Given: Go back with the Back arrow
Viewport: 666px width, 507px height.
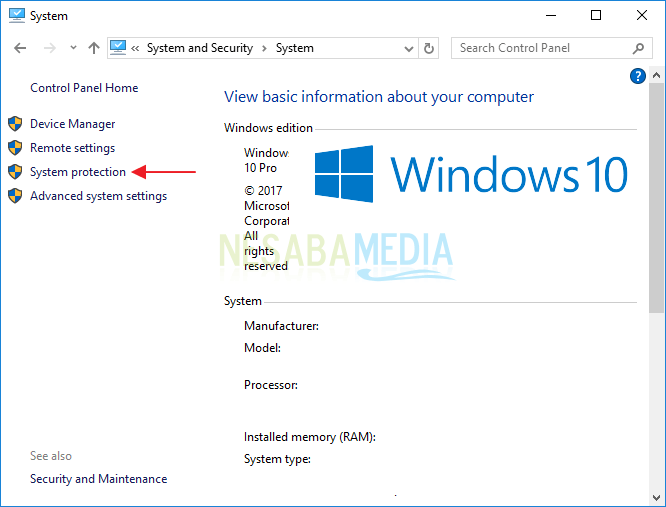Looking at the screenshot, I should pos(20,48).
